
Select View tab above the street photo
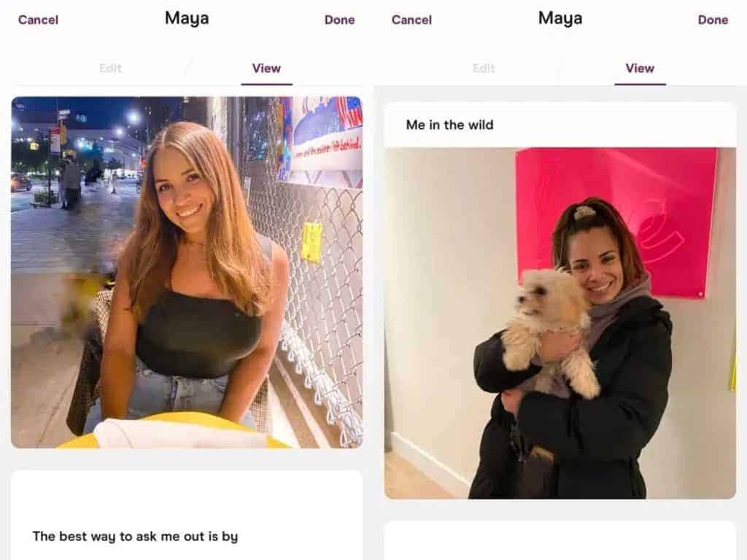coord(266,68)
